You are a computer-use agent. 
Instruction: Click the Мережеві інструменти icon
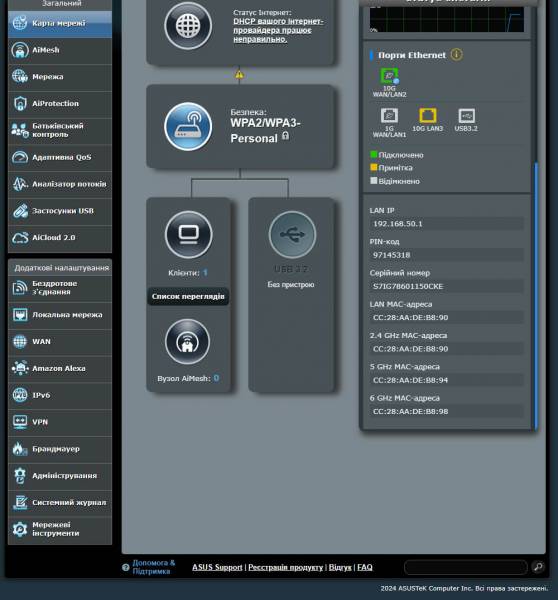20,529
